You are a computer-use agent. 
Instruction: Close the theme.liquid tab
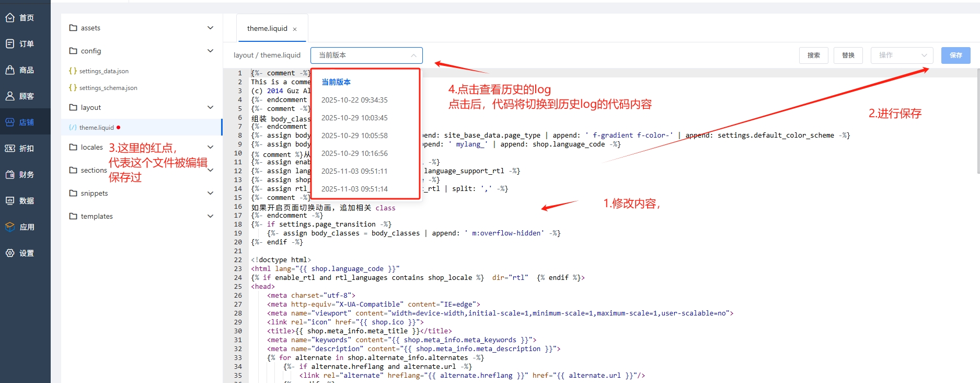click(295, 29)
